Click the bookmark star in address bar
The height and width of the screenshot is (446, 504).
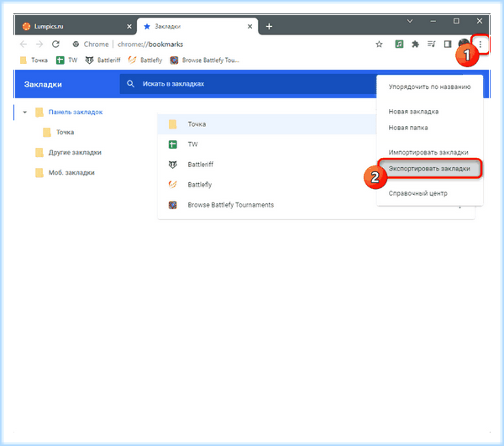coord(379,44)
